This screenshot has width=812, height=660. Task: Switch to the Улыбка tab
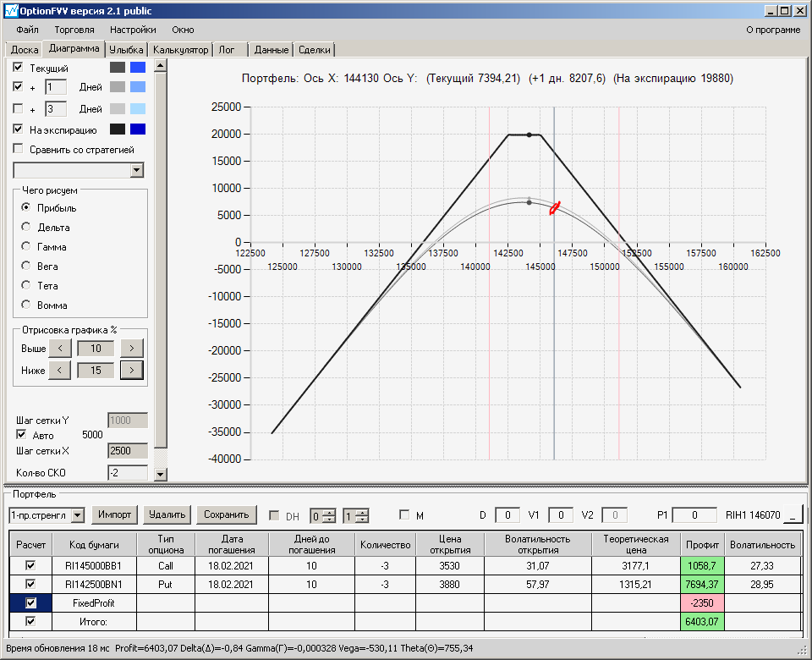[127, 50]
